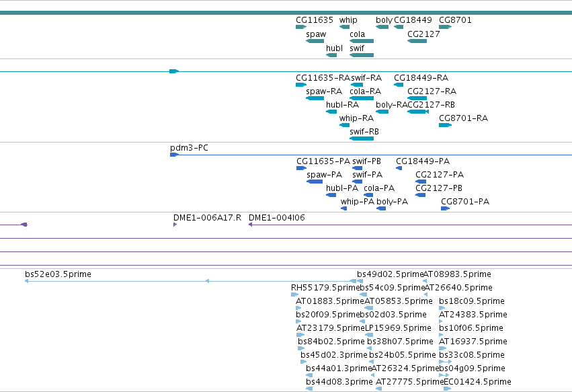572x392 pixels.
Task: Select the LP15969.5prime EST
Action: point(369,335)
